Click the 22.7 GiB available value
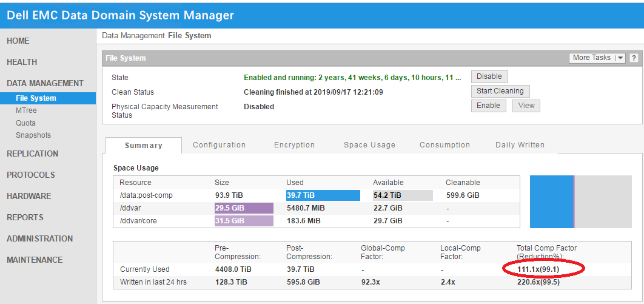Image resolution: width=644 pixels, height=304 pixels. pyautogui.click(x=387, y=208)
